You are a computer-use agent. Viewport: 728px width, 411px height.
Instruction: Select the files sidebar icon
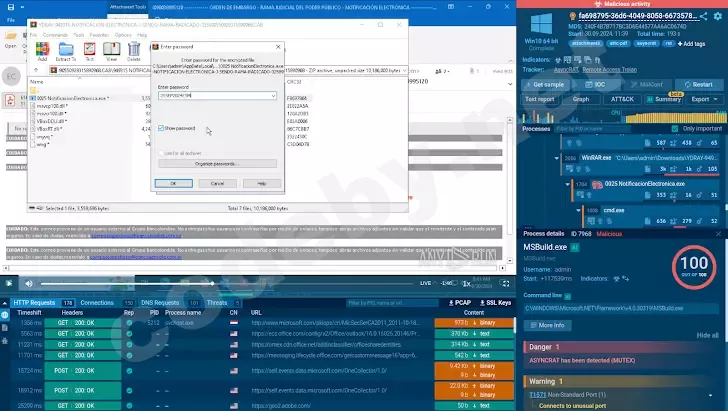point(5,328)
